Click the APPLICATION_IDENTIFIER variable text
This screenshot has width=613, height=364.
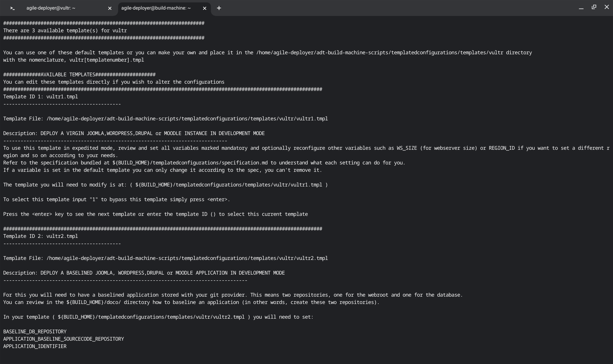click(35, 346)
